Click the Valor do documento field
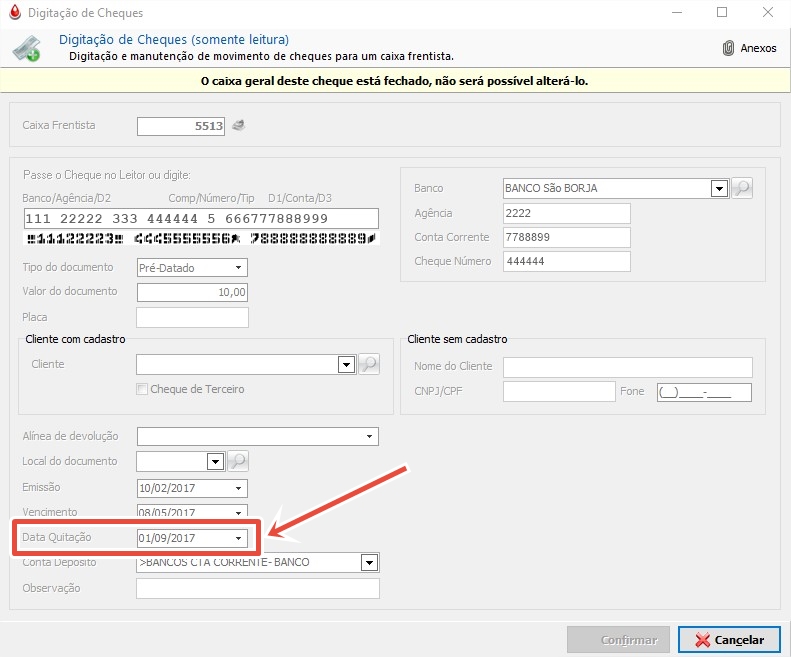This screenshot has width=791, height=657. pyautogui.click(x=192, y=292)
